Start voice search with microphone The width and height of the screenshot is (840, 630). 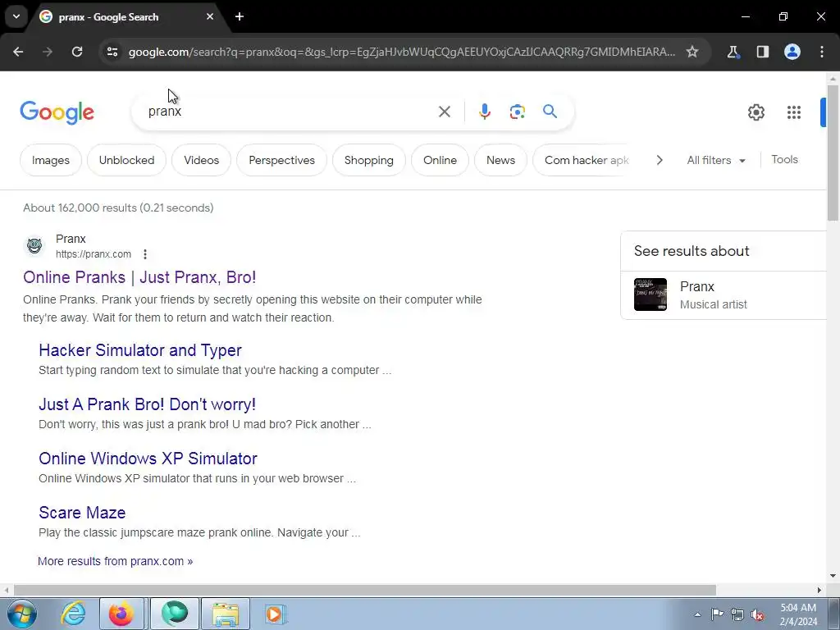pos(484,112)
